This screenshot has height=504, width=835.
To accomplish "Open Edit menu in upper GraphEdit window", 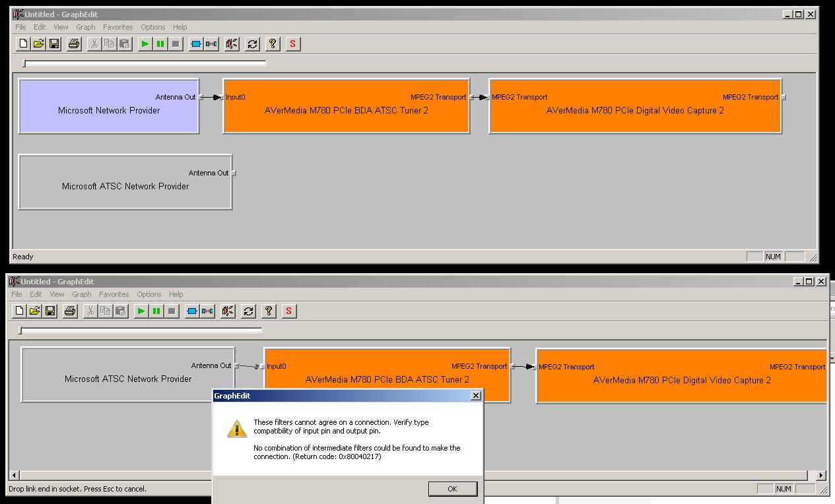I will tap(40, 27).
